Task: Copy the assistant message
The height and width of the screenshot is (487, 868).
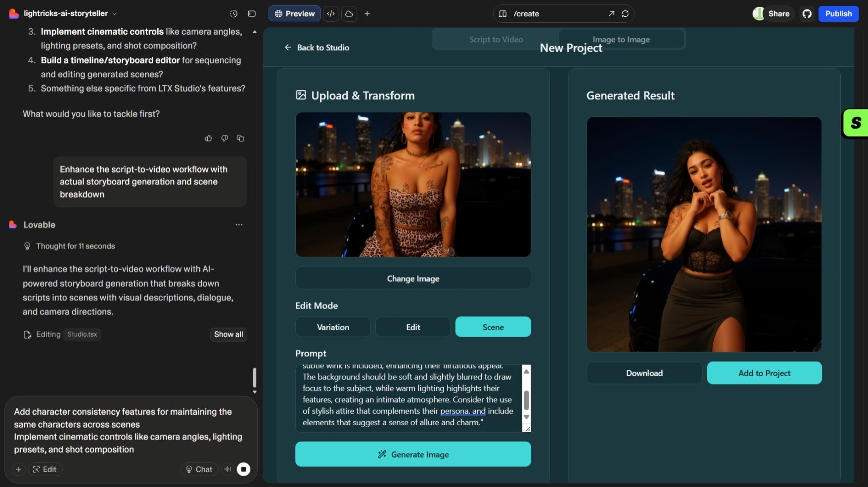Action: (240, 138)
